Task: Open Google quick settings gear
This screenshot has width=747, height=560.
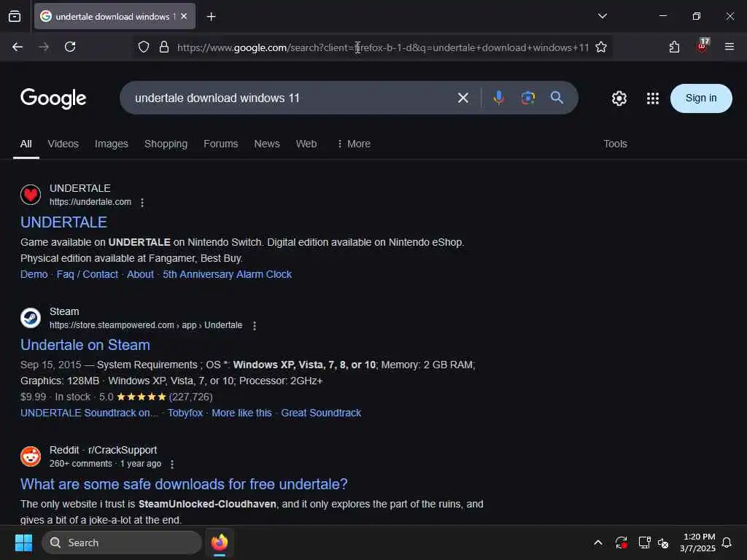Action: 619,98
